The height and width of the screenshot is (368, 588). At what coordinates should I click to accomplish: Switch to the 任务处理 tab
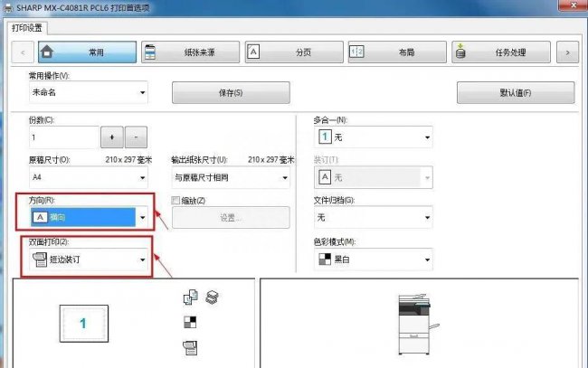[x=501, y=52]
